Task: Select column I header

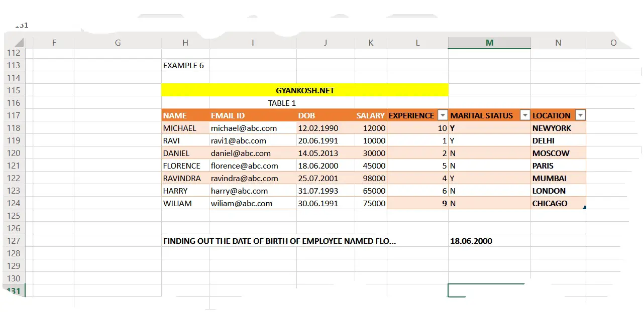Action: (253, 43)
